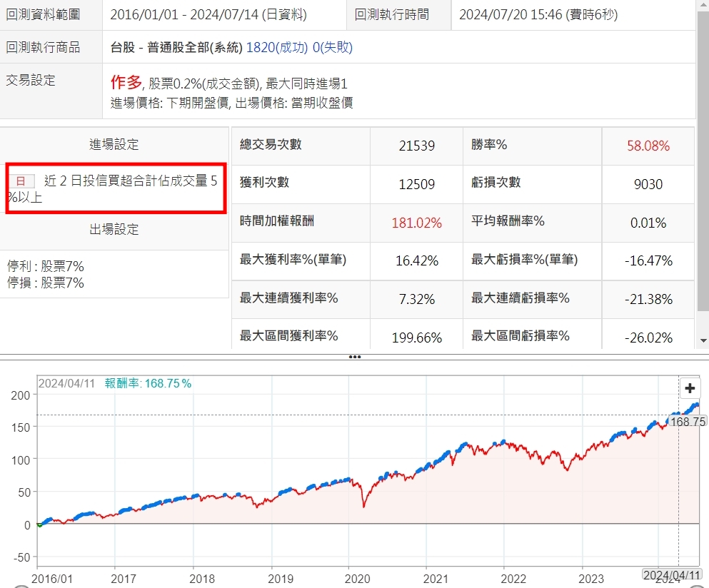
Task: Click the 日 period badge in entry settings
Action: [21, 181]
